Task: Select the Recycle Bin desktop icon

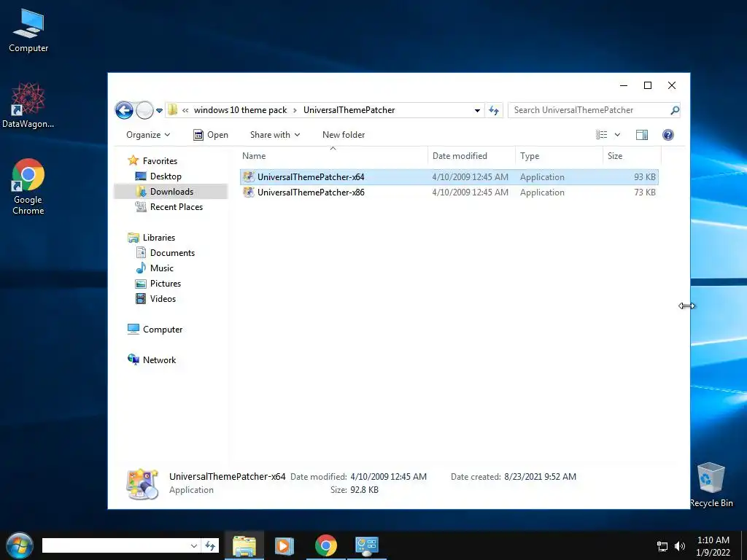Action: pyautogui.click(x=711, y=485)
